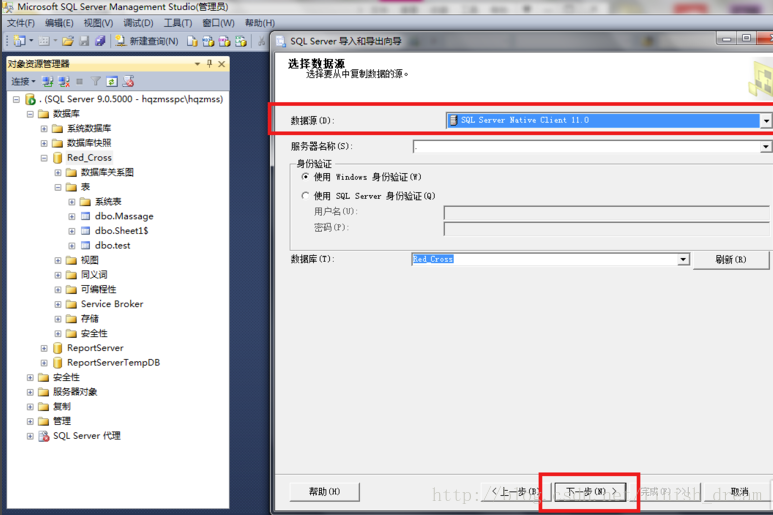Click the Save floppy disk icon
The width and height of the screenshot is (773, 515).
click(84, 41)
